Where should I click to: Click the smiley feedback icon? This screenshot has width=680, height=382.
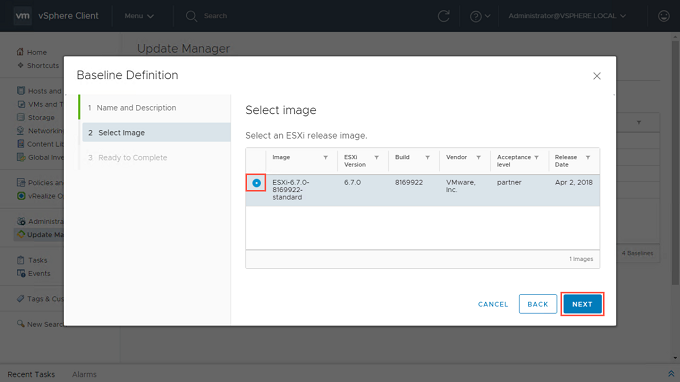pos(664,16)
